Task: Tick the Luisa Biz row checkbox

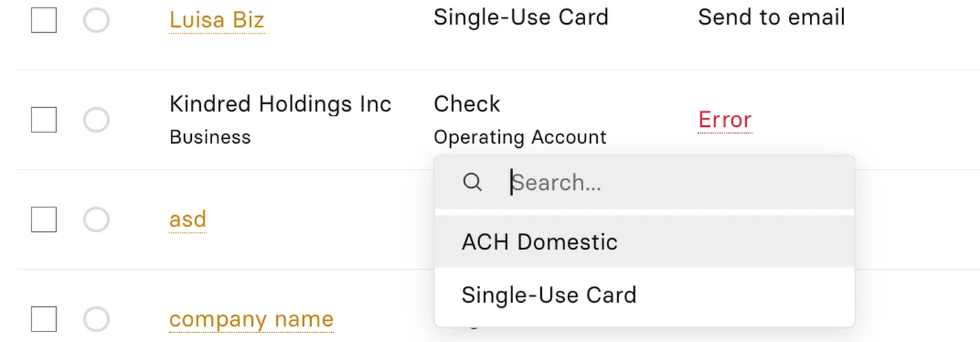Action: point(43,20)
